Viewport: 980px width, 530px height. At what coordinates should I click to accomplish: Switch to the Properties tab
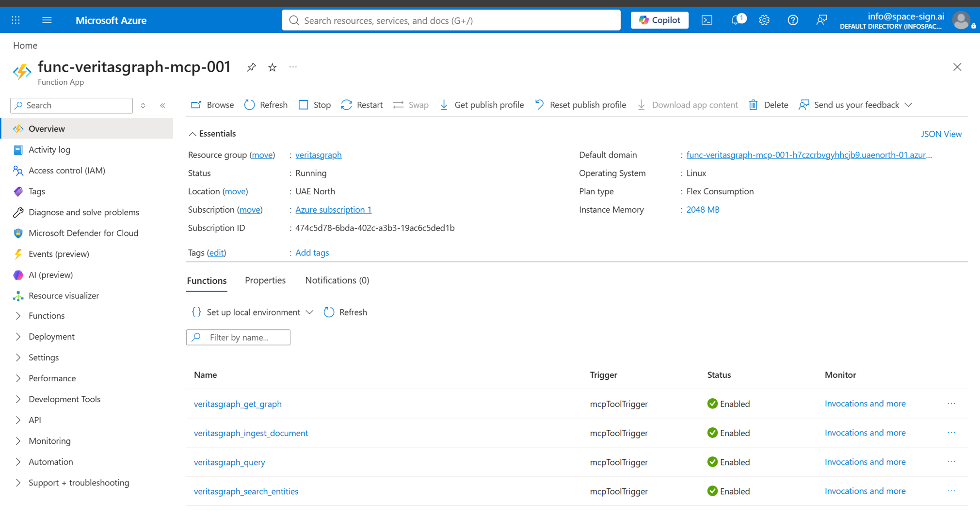(265, 281)
